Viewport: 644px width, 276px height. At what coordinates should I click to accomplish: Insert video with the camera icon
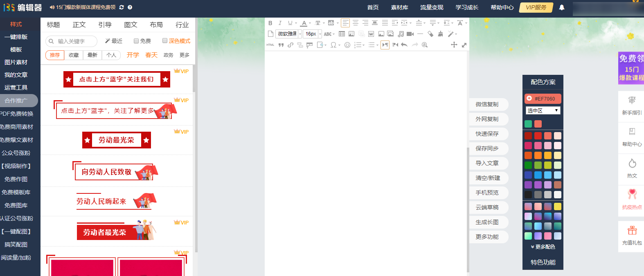pyautogui.click(x=410, y=34)
